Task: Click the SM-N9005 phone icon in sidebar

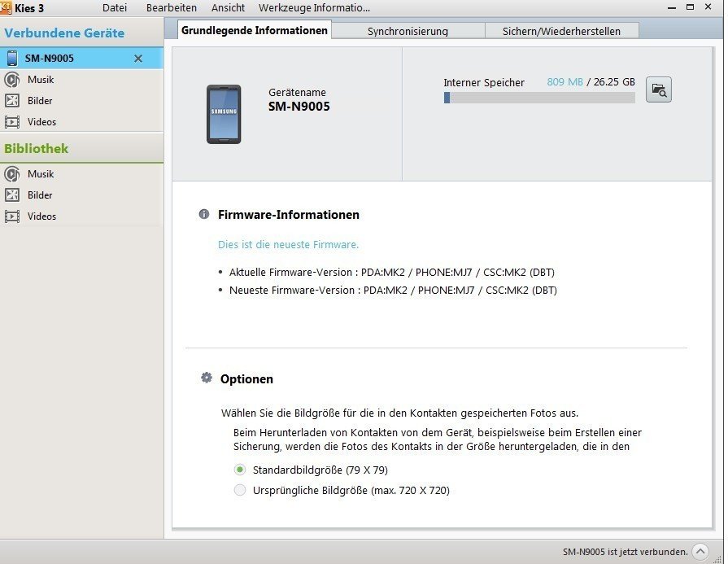Action: coord(12,58)
